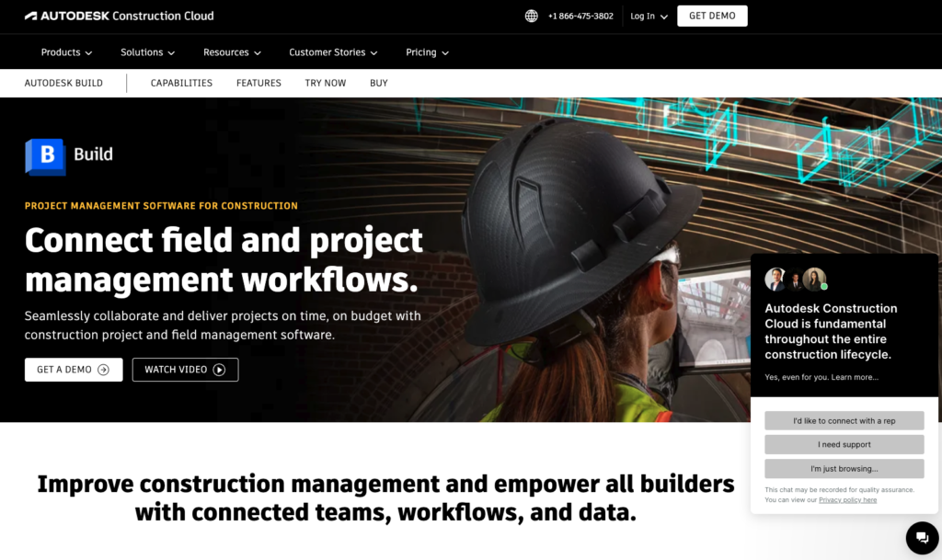Click the "Build" product name text
This screenshot has height=560, width=942.
point(93,154)
